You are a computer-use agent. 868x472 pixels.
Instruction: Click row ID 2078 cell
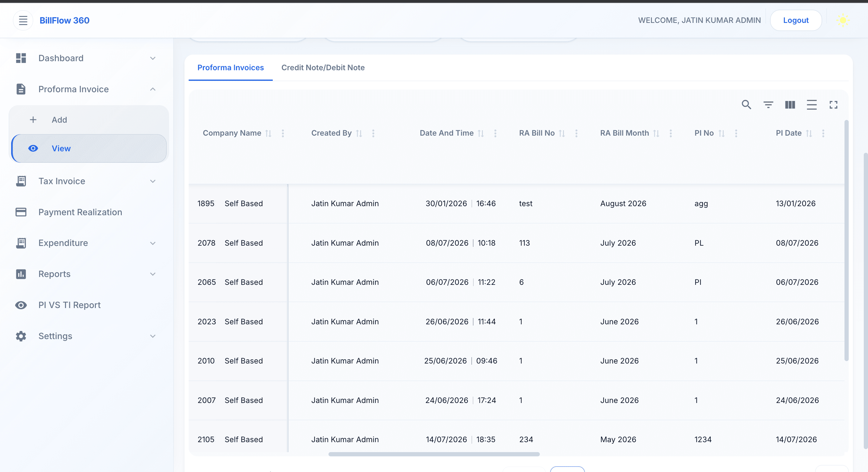pos(206,243)
